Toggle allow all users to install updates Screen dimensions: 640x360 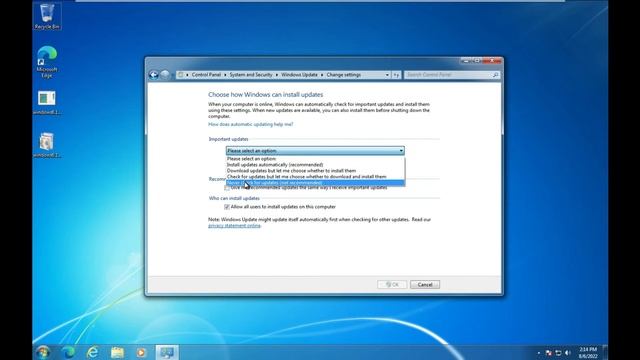[227, 207]
